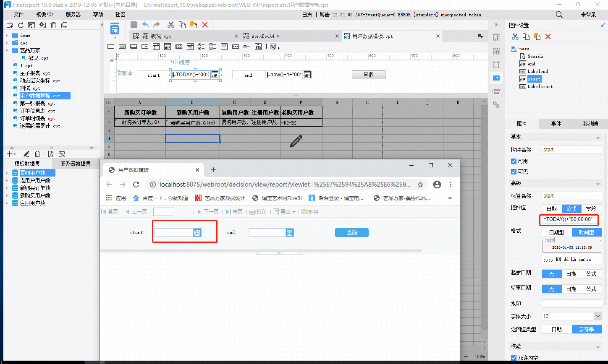Collapse the 艺品万家 folder
608x364 pixels.
click(7, 50)
